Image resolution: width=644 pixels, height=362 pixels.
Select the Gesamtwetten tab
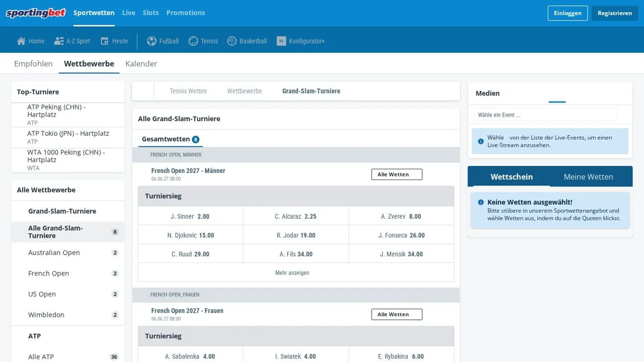(x=171, y=139)
